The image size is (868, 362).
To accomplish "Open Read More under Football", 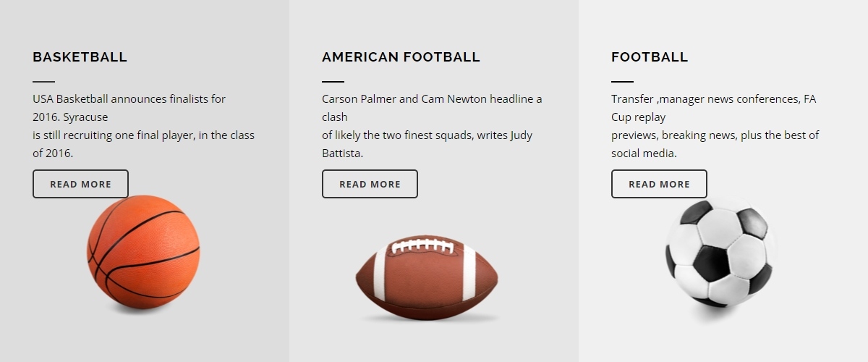I will tap(659, 184).
